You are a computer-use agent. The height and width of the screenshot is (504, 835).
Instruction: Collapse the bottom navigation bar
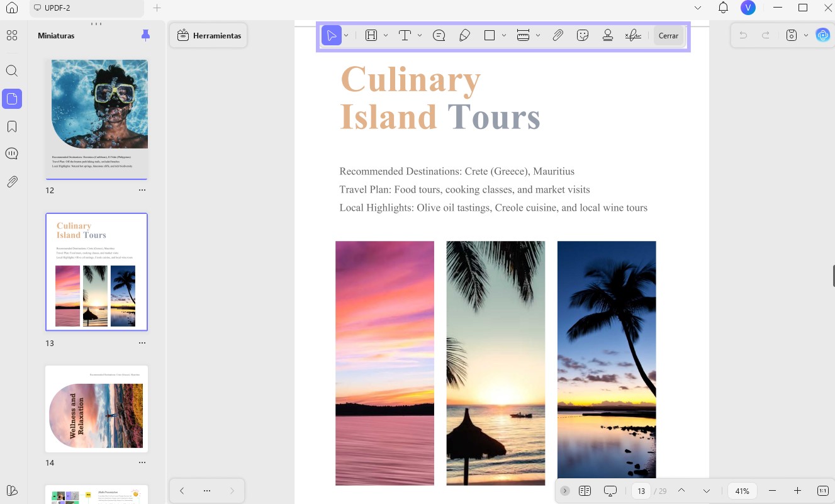coord(565,491)
